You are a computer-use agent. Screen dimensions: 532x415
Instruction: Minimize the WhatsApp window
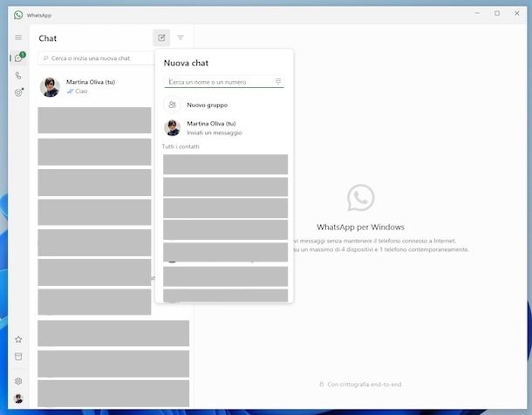click(477, 13)
